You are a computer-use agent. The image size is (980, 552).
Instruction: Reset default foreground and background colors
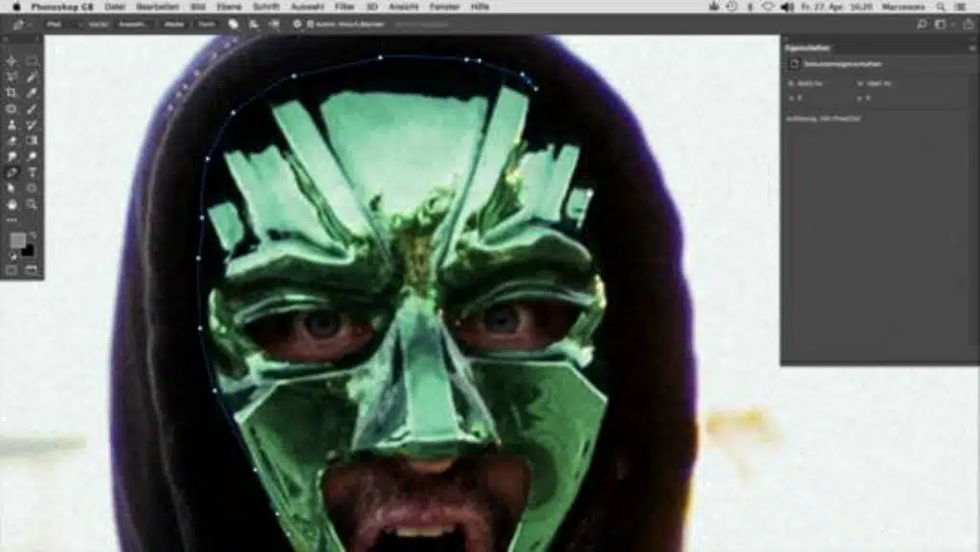click(x=12, y=256)
